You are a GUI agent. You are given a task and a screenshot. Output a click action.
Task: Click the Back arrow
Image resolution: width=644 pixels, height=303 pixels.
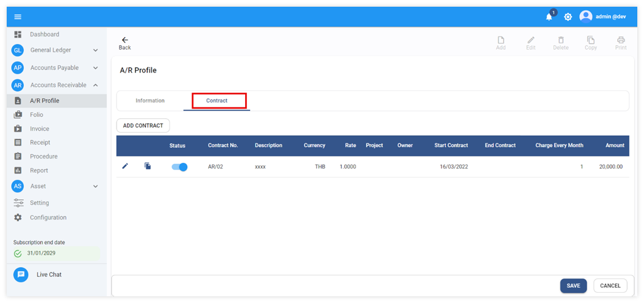pyautogui.click(x=125, y=40)
